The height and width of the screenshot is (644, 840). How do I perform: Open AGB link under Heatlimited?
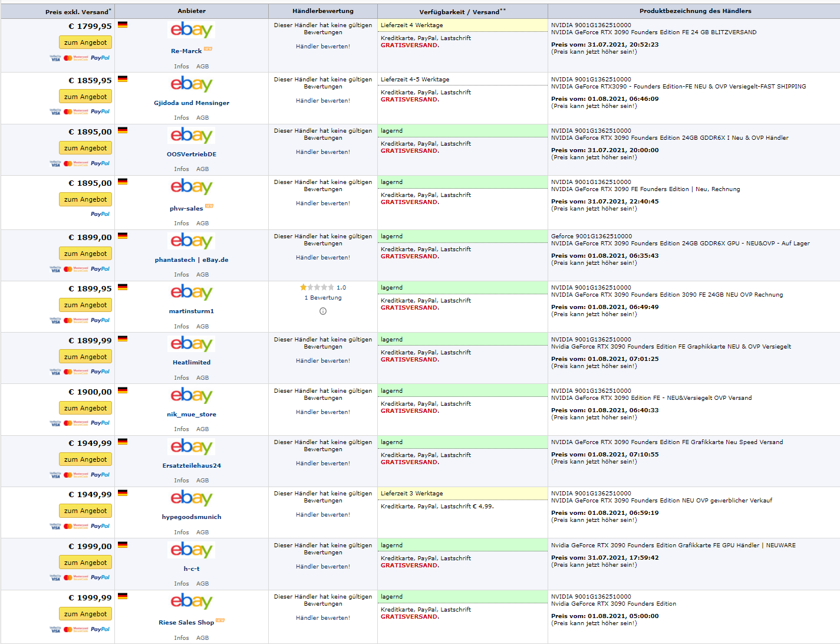[x=202, y=378]
